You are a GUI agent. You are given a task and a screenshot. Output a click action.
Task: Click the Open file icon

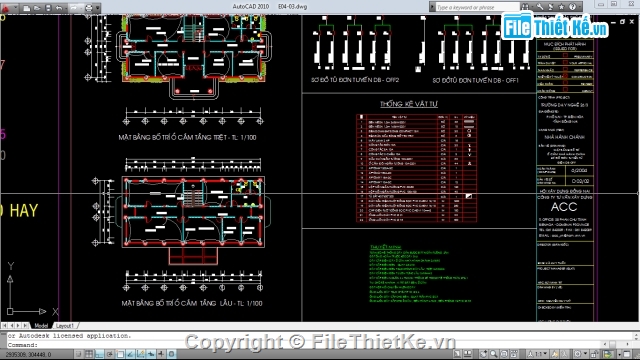(37, 8)
